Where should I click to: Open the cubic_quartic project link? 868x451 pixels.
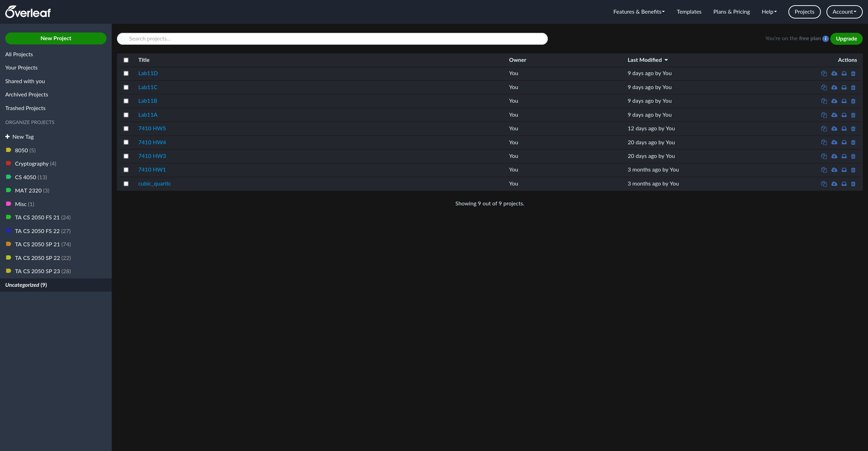pos(154,184)
